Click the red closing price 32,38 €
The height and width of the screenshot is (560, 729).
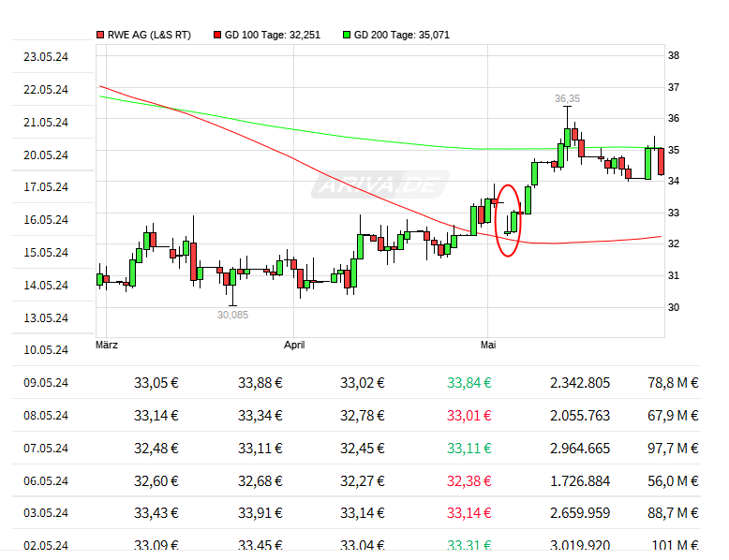(x=469, y=480)
